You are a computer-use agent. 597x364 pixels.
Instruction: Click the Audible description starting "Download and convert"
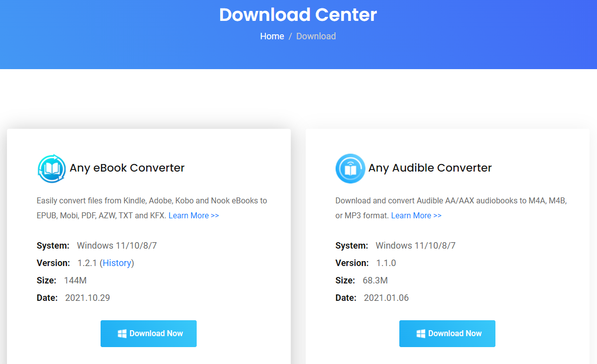451,208
